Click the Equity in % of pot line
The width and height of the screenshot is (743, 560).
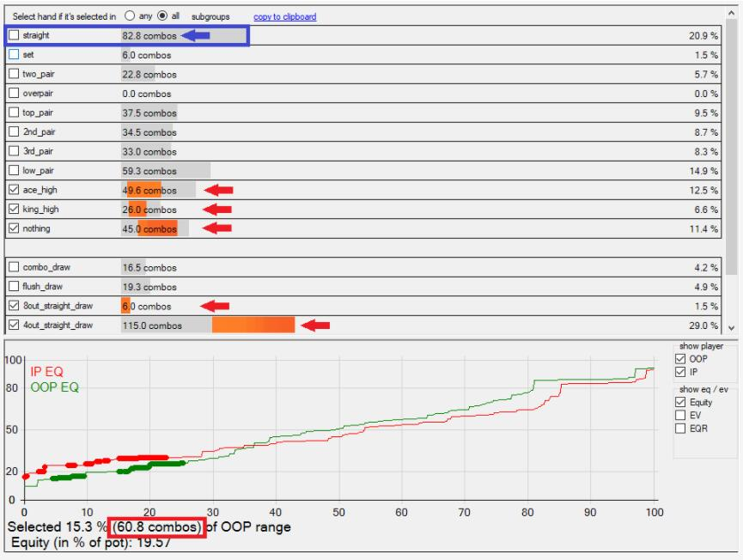pos(91,543)
